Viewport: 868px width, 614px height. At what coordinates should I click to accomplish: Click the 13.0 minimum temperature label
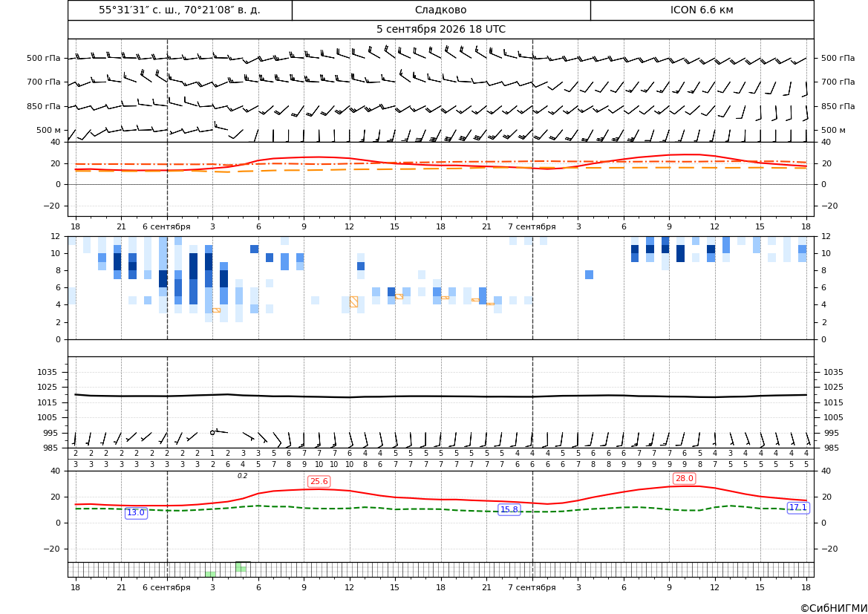(136, 513)
